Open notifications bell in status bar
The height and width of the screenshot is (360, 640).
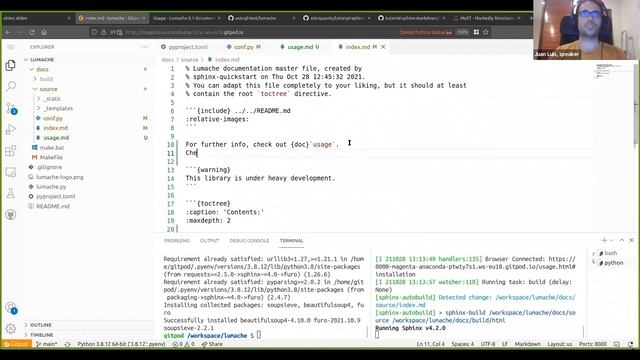(x=631, y=344)
